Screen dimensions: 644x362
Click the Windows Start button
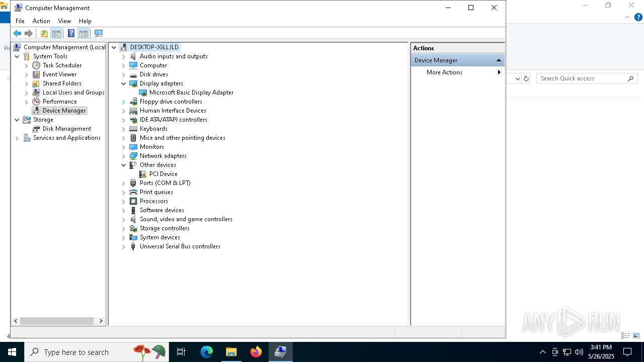point(12,352)
